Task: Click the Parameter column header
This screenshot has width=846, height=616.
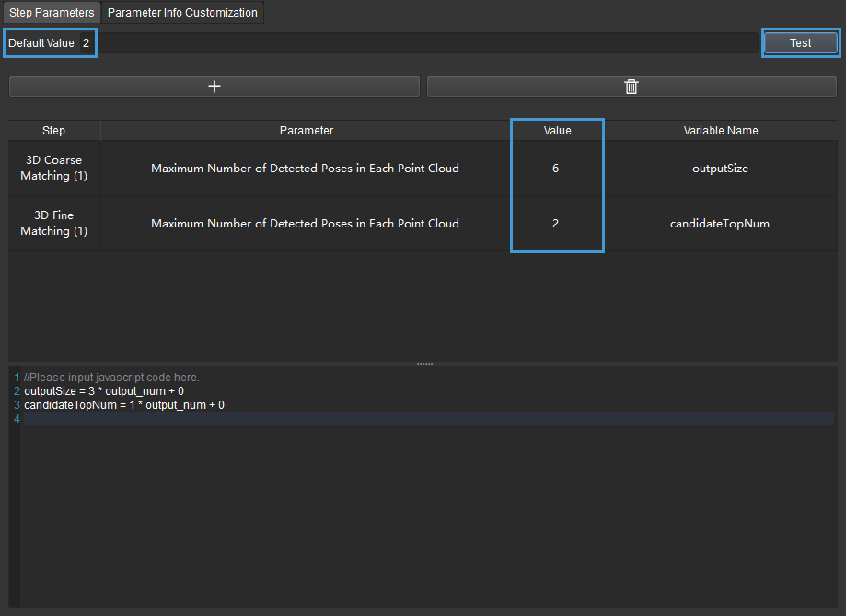Action: pyautogui.click(x=306, y=131)
